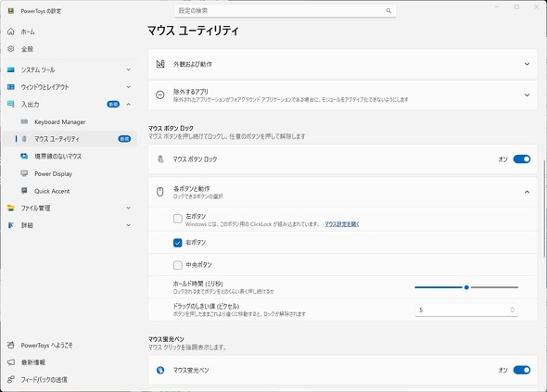Click the システム ツール category icon
Viewport: 547px width, 392px height.
pos(11,70)
